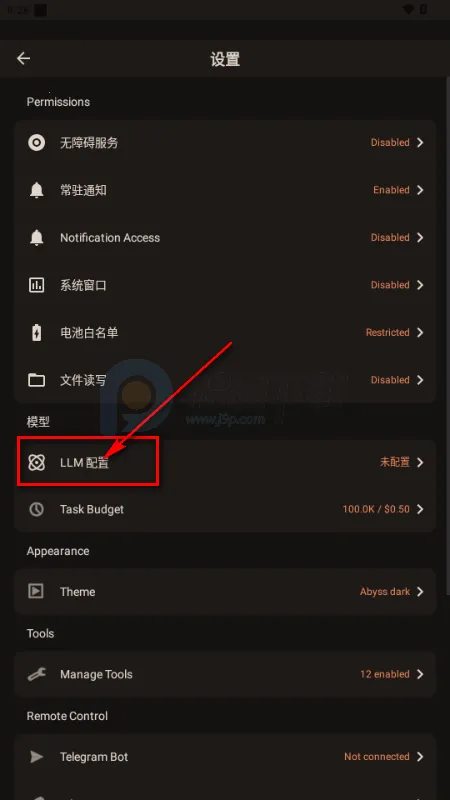Click the Abyss dark theme value
Screen dimensions: 450x800
pos(385,592)
